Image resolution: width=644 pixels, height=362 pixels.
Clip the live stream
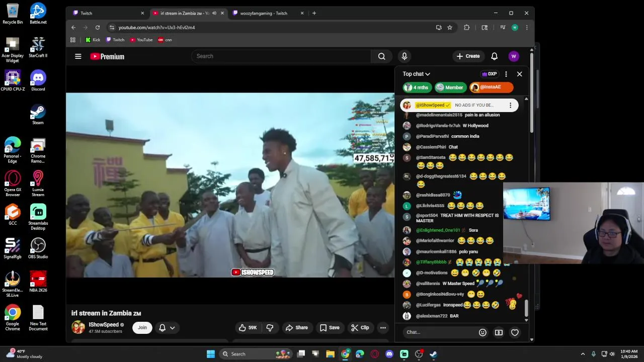(360, 328)
